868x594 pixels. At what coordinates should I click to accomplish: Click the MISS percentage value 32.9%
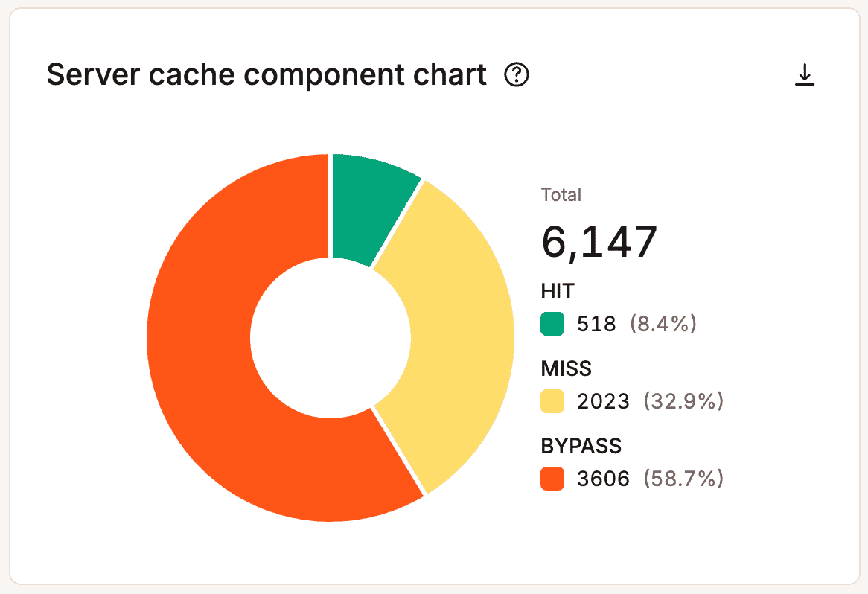tap(683, 401)
